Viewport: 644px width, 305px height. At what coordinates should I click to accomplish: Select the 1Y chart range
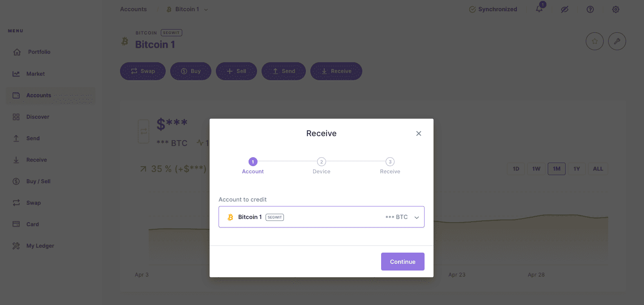point(577,169)
